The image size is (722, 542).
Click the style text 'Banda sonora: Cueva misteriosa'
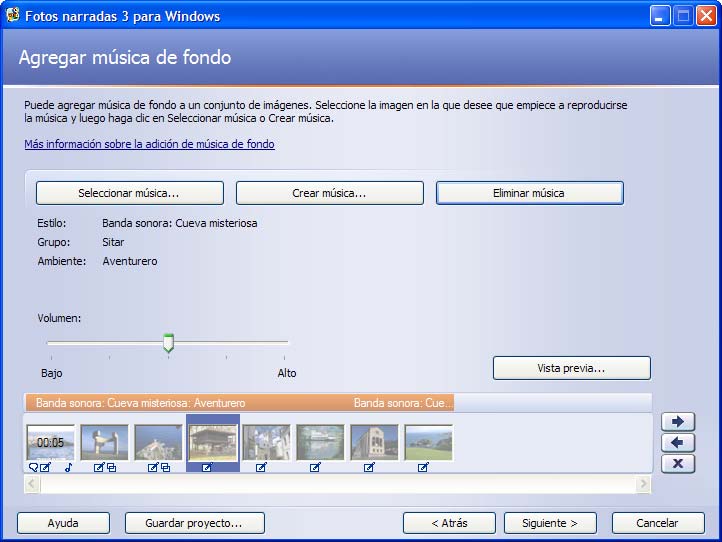pyautogui.click(x=180, y=223)
